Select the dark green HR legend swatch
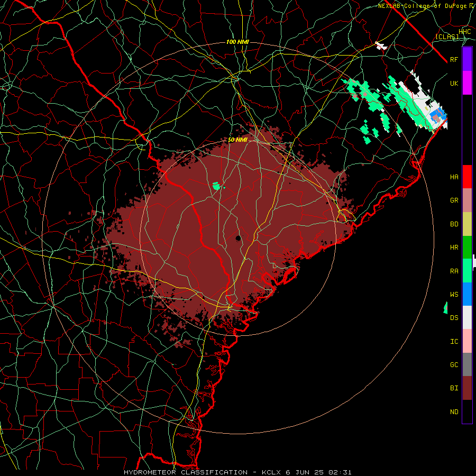This screenshot has height=476, width=476. pyautogui.click(x=467, y=248)
